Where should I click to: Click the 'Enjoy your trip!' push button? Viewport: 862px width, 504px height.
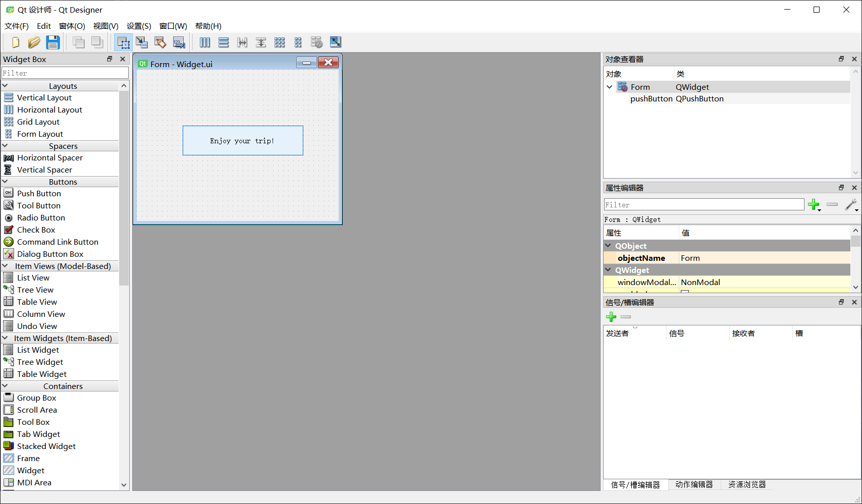click(243, 141)
